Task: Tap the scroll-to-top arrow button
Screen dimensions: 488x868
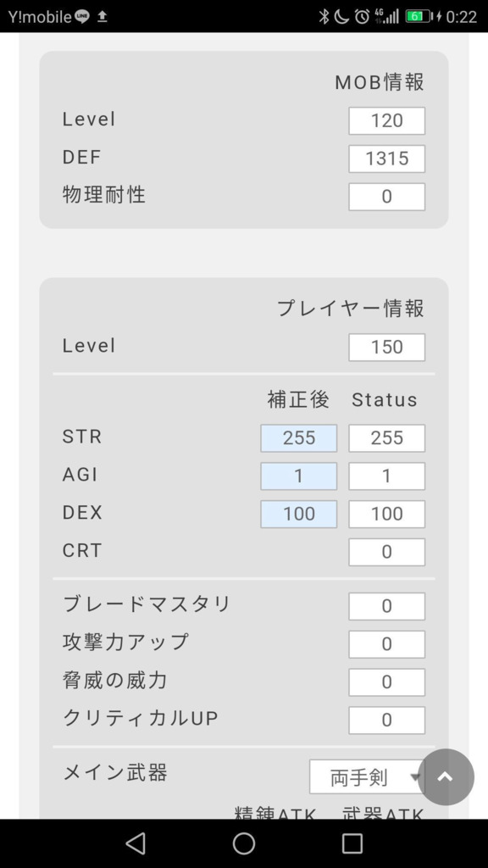Action: pyautogui.click(x=446, y=776)
